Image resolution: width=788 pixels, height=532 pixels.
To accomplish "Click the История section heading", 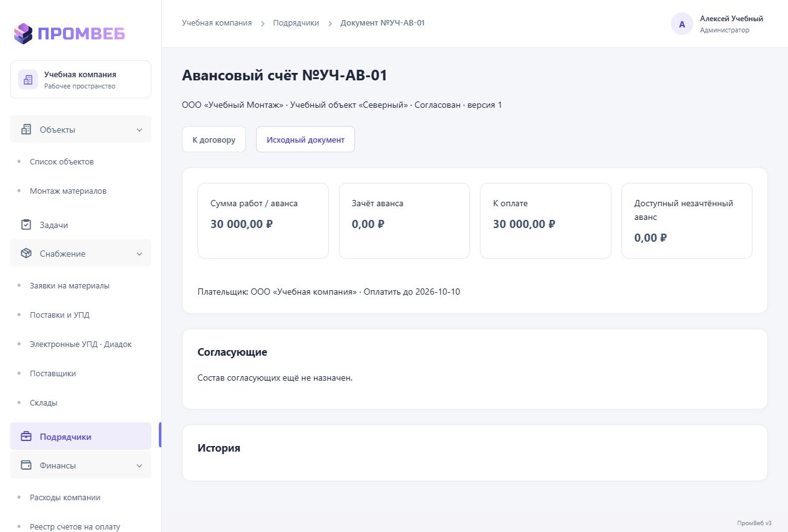I will tap(219, 448).
